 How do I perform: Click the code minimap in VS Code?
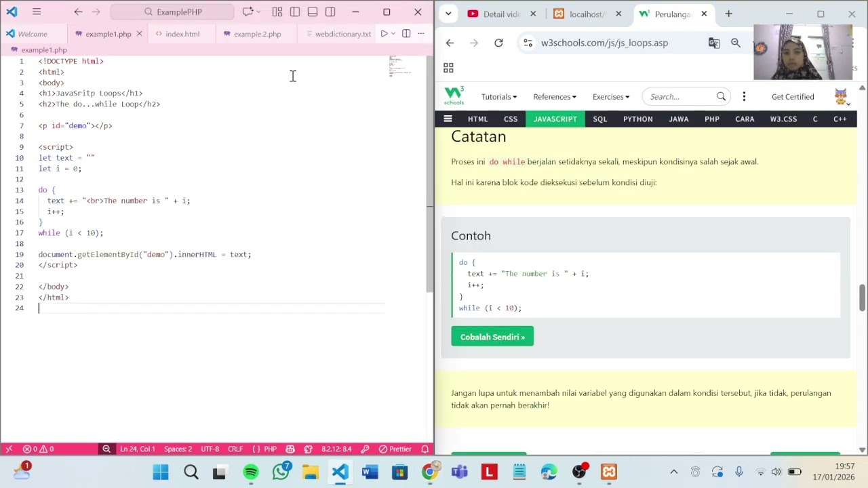(x=399, y=66)
